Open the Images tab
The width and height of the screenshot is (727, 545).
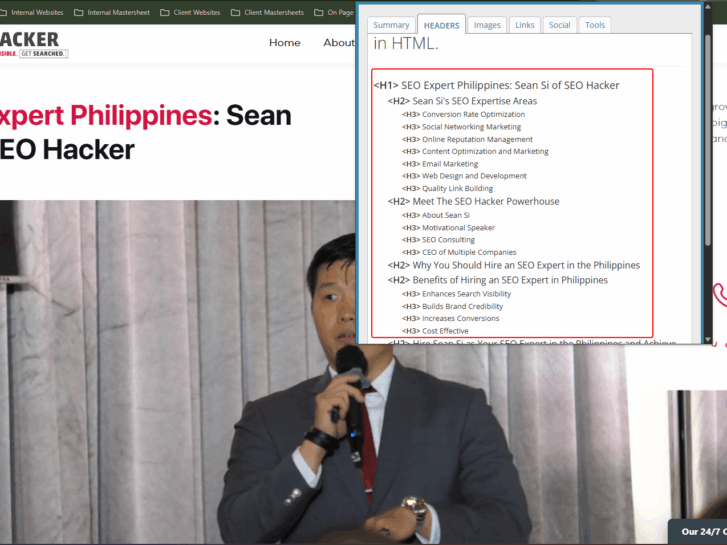(487, 25)
